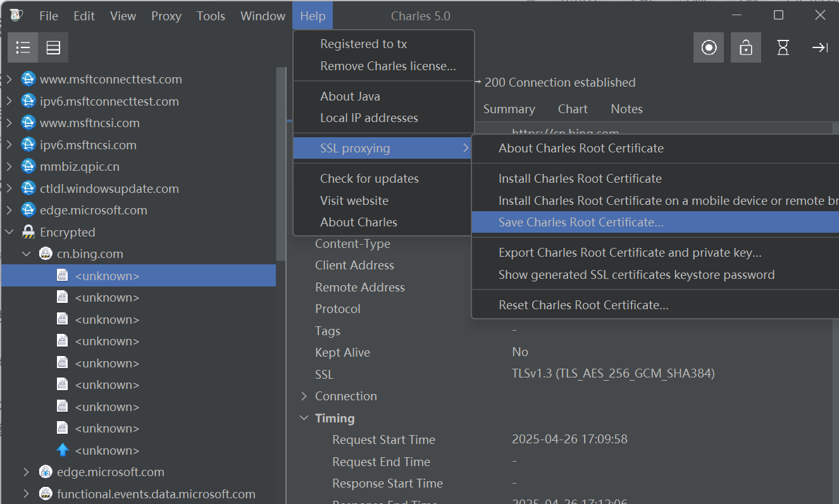The height and width of the screenshot is (504, 839).
Task: Click the Request Start Time value 17:09:58
Action: click(x=569, y=439)
